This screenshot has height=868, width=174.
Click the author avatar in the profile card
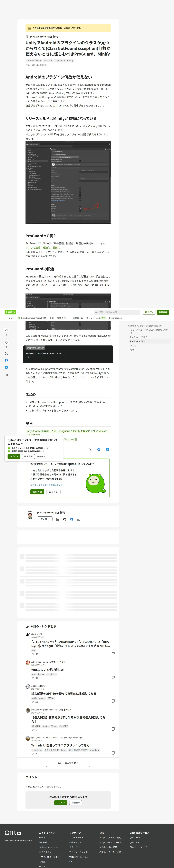30,515
